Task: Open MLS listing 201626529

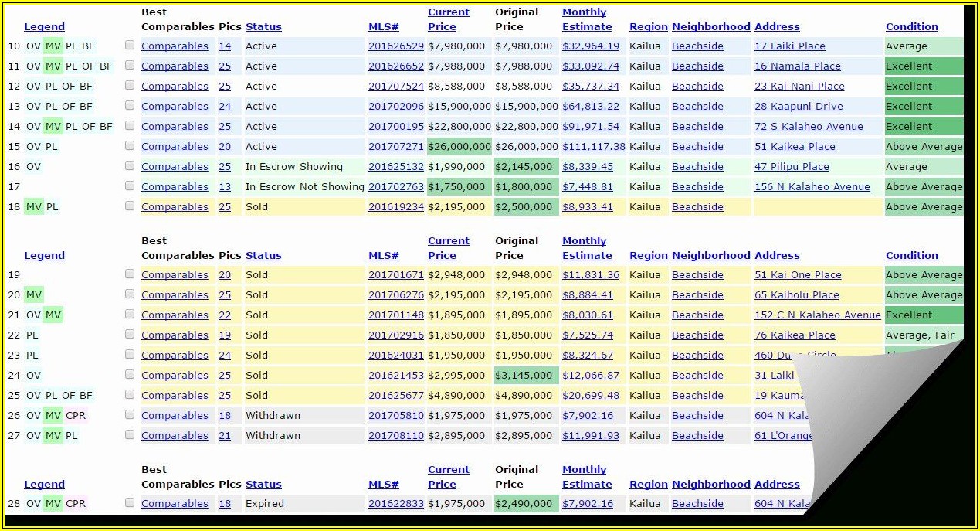Action: click(395, 46)
